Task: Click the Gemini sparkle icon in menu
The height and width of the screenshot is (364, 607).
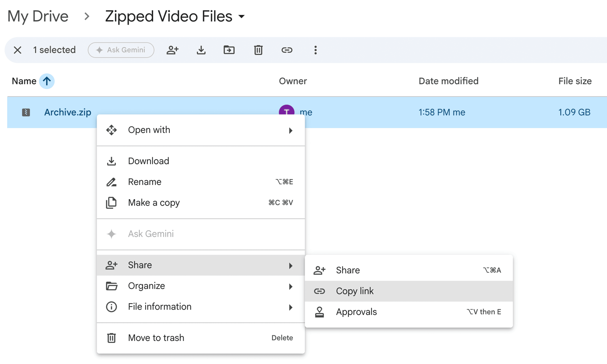Action: point(111,234)
